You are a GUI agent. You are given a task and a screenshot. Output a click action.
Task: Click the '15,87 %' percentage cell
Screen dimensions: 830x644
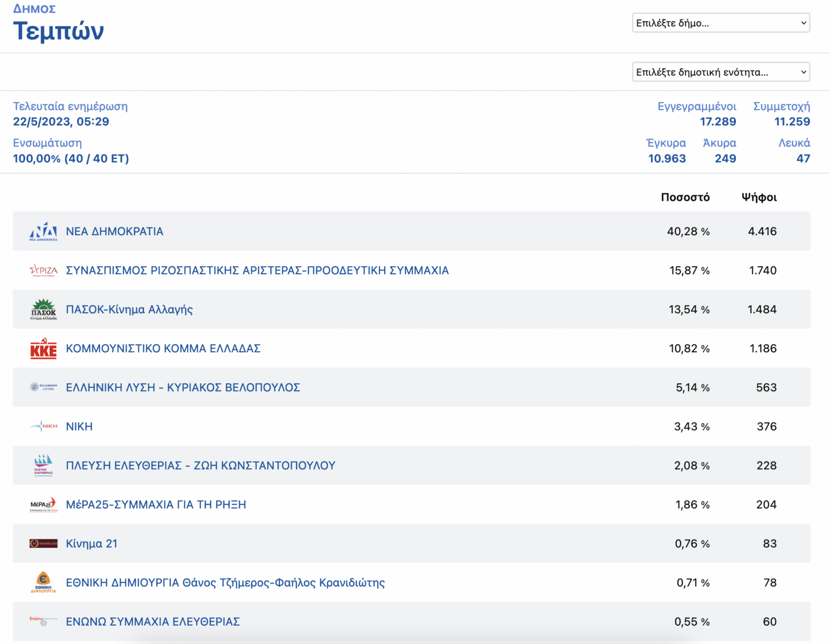tap(689, 271)
